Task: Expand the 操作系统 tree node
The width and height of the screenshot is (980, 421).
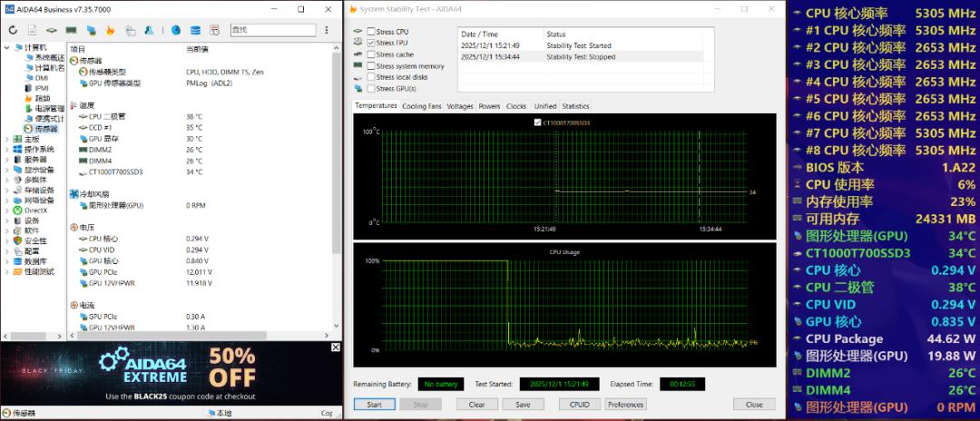Action: click(x=6, y=149)
